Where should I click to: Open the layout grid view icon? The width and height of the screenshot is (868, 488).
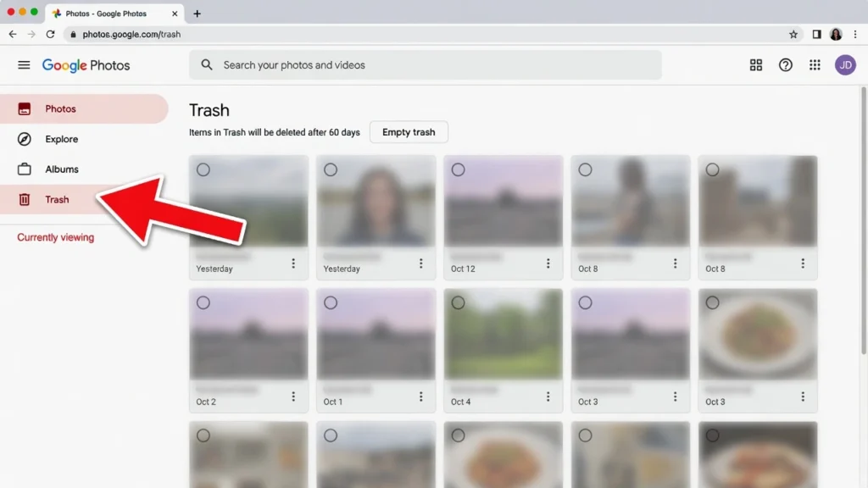tap(755, 65)
